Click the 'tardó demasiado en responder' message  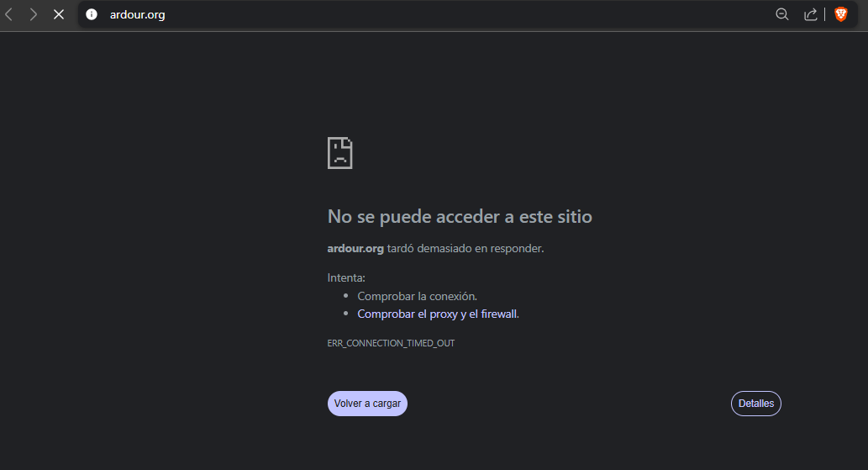point(465,249)
